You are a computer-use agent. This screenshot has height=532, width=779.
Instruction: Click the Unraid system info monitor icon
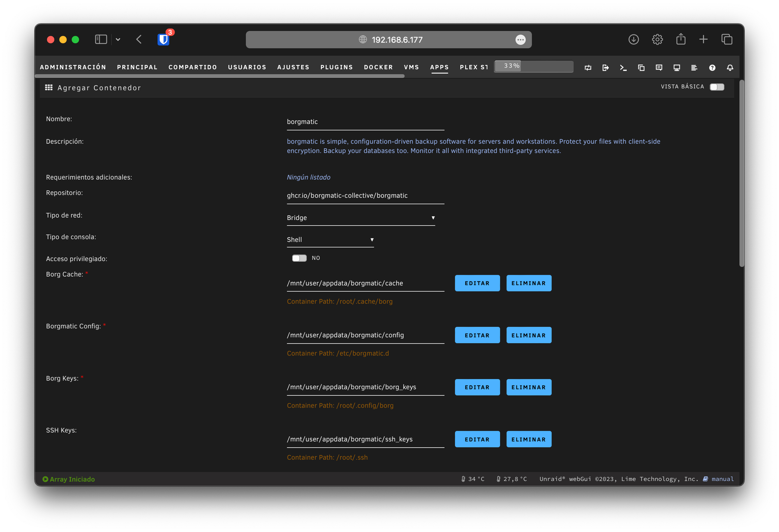[677, 68]
